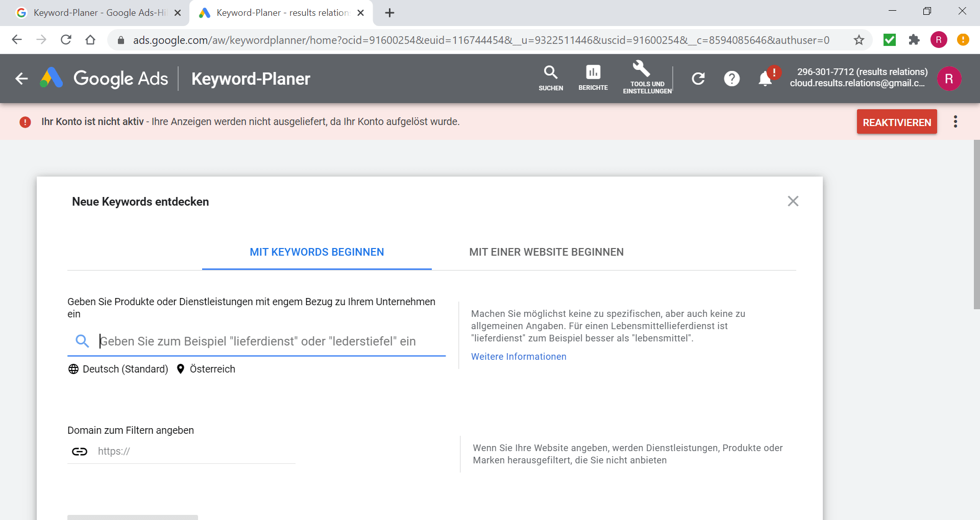View site security lock info

121,40
